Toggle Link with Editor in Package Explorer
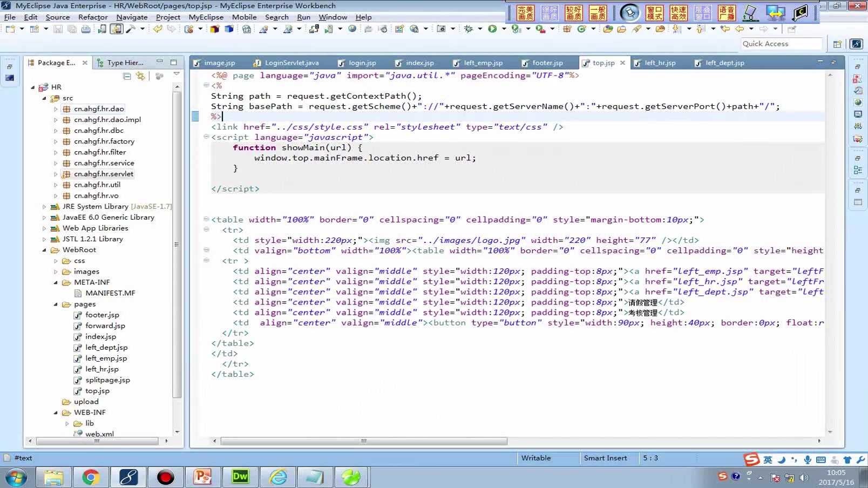 pyautogui.click(x=141, y=76)
